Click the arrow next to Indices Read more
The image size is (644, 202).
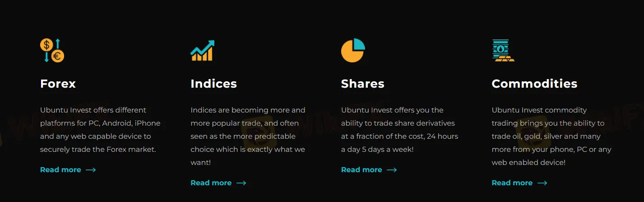tap(241, 183)
